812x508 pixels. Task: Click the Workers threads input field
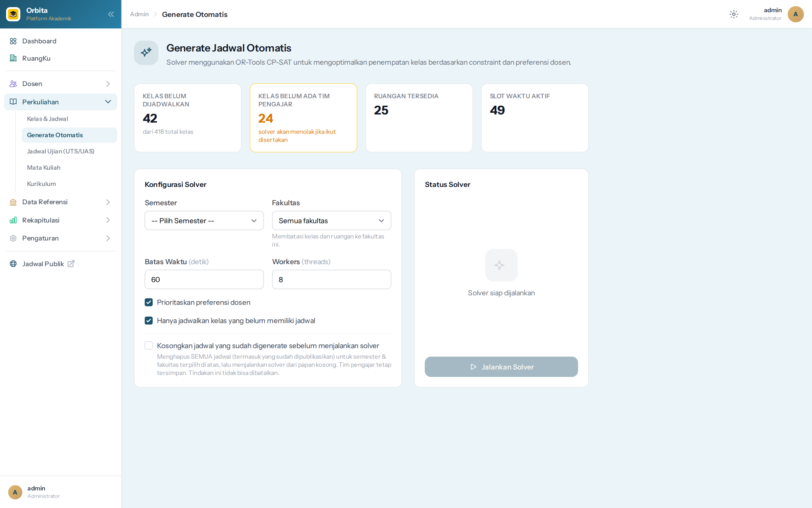click(331, 280)
